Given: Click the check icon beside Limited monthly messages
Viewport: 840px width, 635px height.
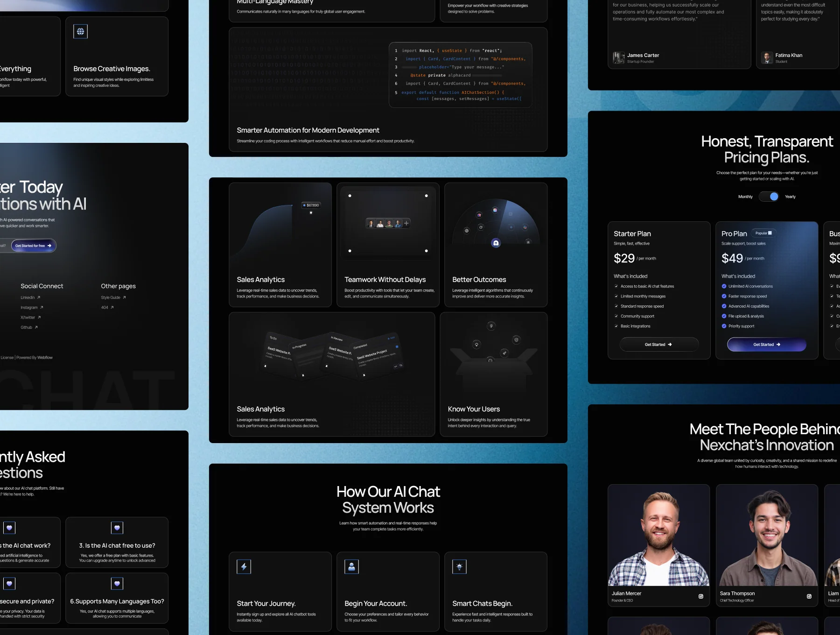Looking at the screenshot, I should coord(616,296).
